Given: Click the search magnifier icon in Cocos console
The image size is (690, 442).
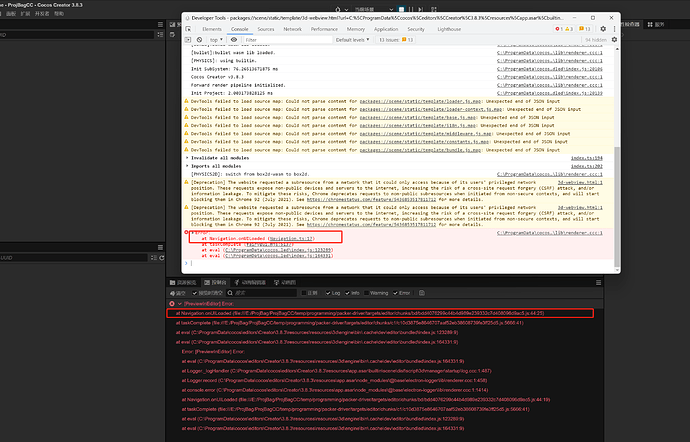Looking at the screenshot, I should (230, 293).
